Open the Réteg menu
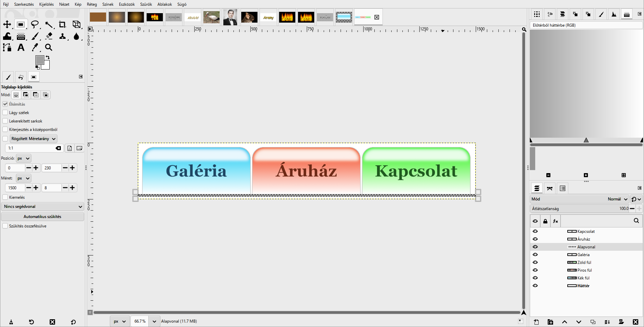The height and width of the screenshot is (327, 644). [x=92, y=4]
